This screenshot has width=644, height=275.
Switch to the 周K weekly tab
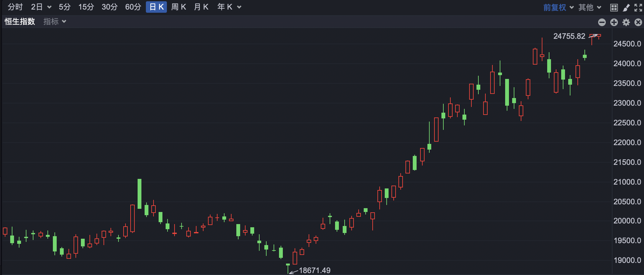179,7
